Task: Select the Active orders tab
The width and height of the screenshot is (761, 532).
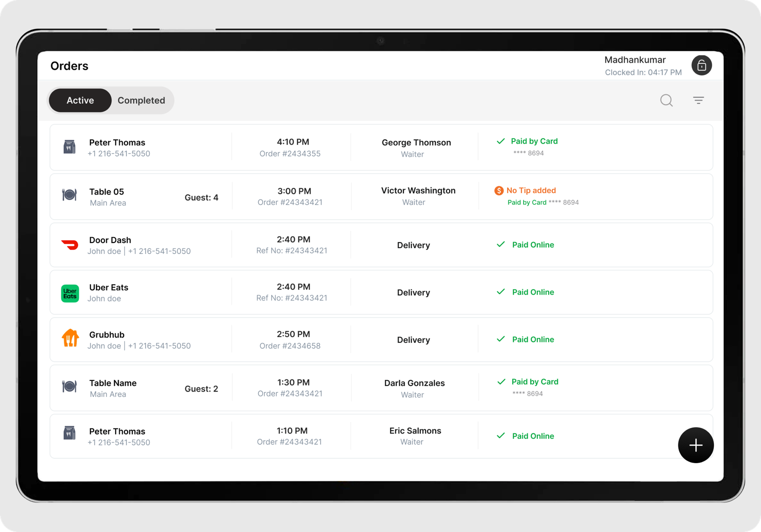Action: pyautogui.click(x=80, y=100)
